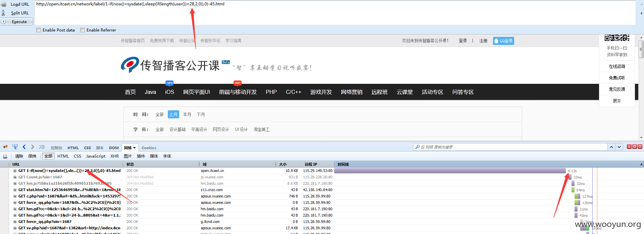Click the Execute play icon
The image size is (644, 234).
tap(3, 21)
